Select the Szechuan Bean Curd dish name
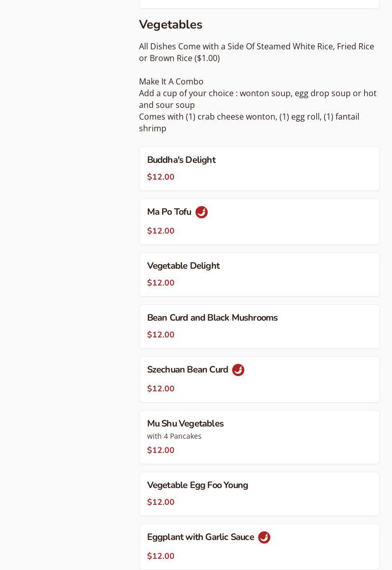Image resolution: width=392 pixels, height=570 pixels. [x=187, y=369]
